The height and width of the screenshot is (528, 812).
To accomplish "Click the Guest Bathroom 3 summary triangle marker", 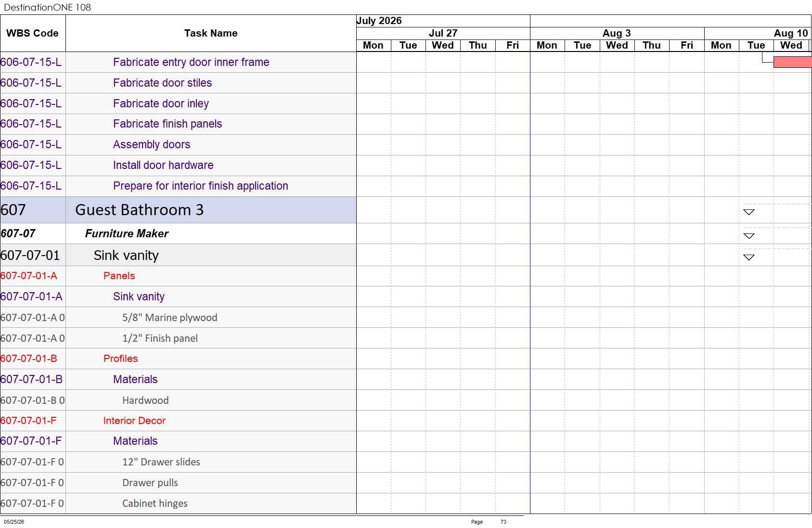I will 748,212.
